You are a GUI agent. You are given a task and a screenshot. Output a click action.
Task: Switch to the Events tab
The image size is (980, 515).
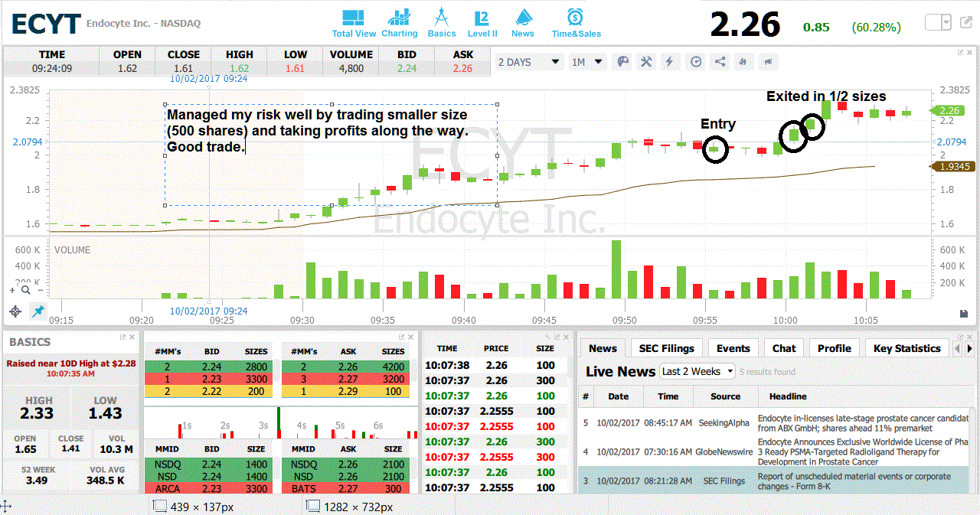[733, 348]
